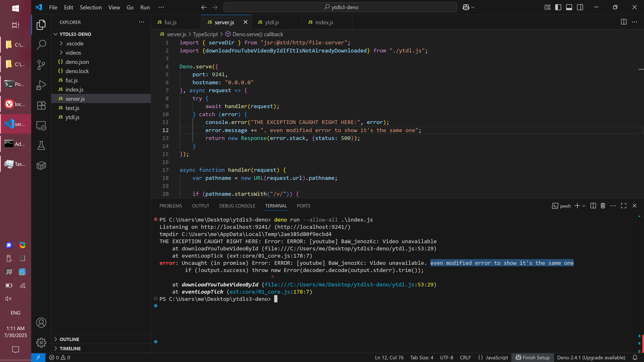Switch to index.js editor tab
The image size is (644, 362).
click(x=327, y=22)
